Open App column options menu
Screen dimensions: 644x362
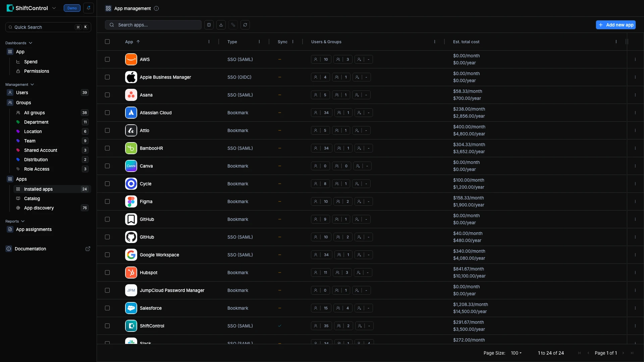point(209,42)
